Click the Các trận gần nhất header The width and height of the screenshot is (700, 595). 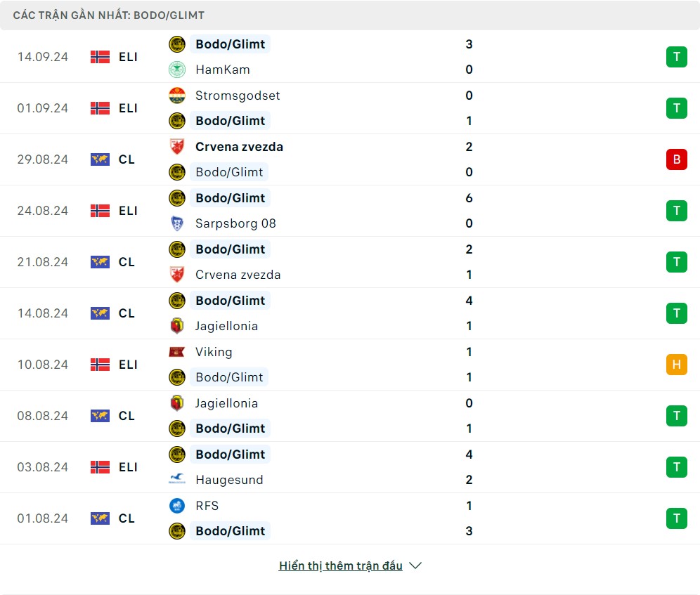click(x=109, y=15)
